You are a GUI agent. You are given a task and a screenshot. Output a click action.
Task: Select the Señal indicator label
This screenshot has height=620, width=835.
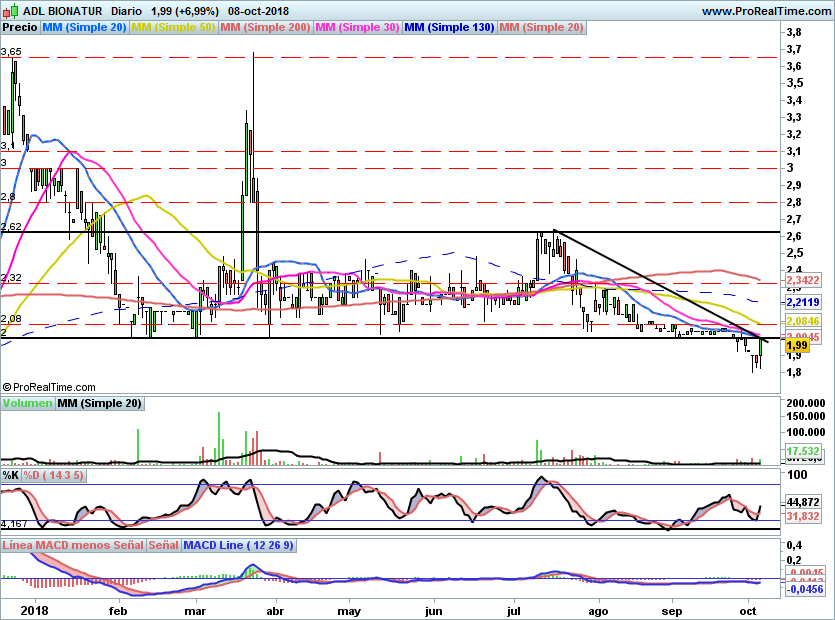(163, 545)
